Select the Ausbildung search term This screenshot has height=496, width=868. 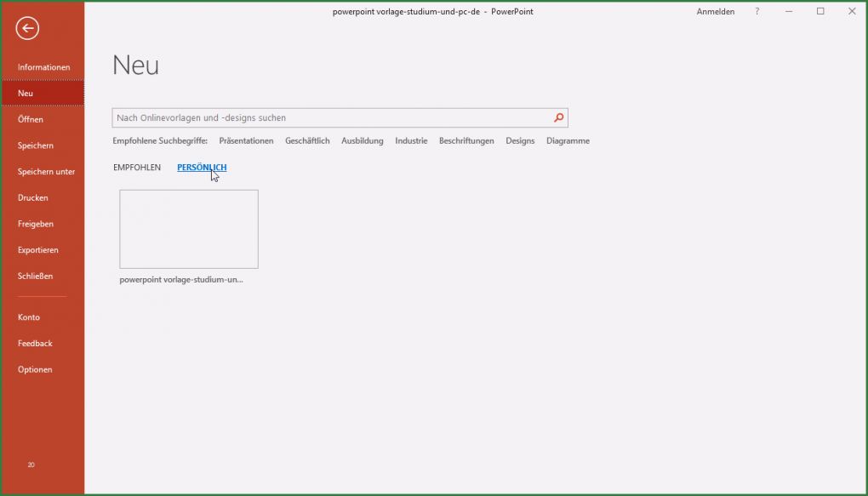[x=362, y=140]
